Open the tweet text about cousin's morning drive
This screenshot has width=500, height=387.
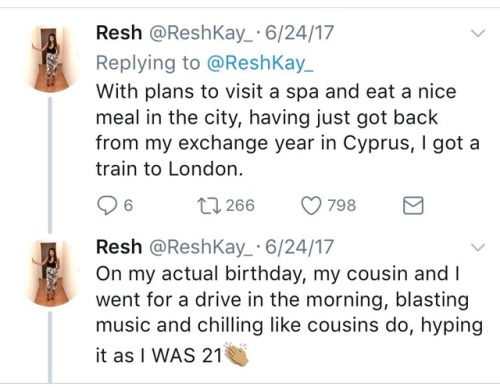289,314
